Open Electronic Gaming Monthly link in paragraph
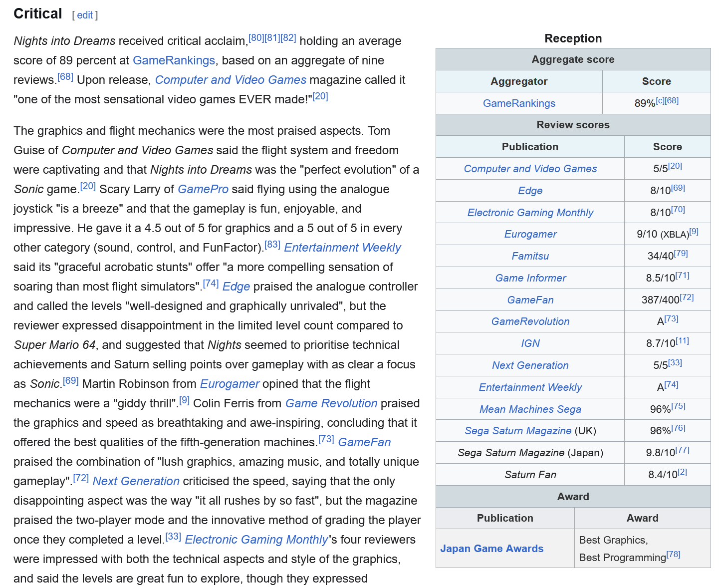Viewport: 720px width, 588px height. (x=256, y=540)
